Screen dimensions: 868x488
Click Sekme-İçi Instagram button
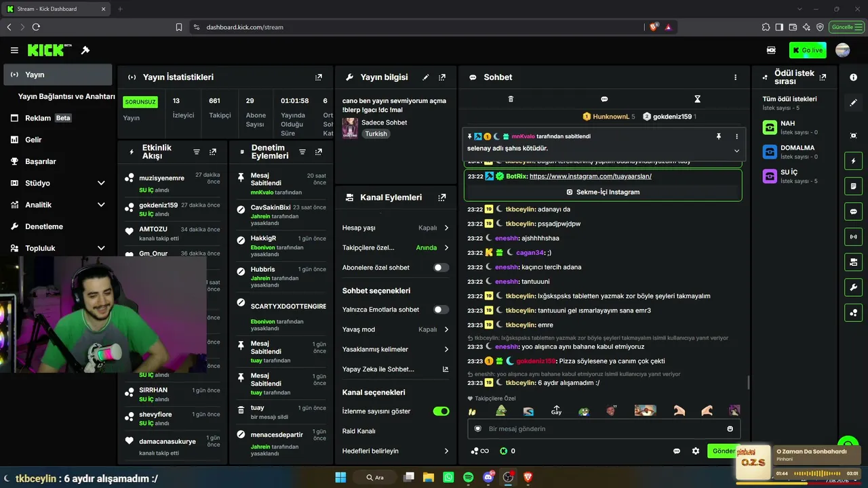pyautogui.click(x=603, y=192)
